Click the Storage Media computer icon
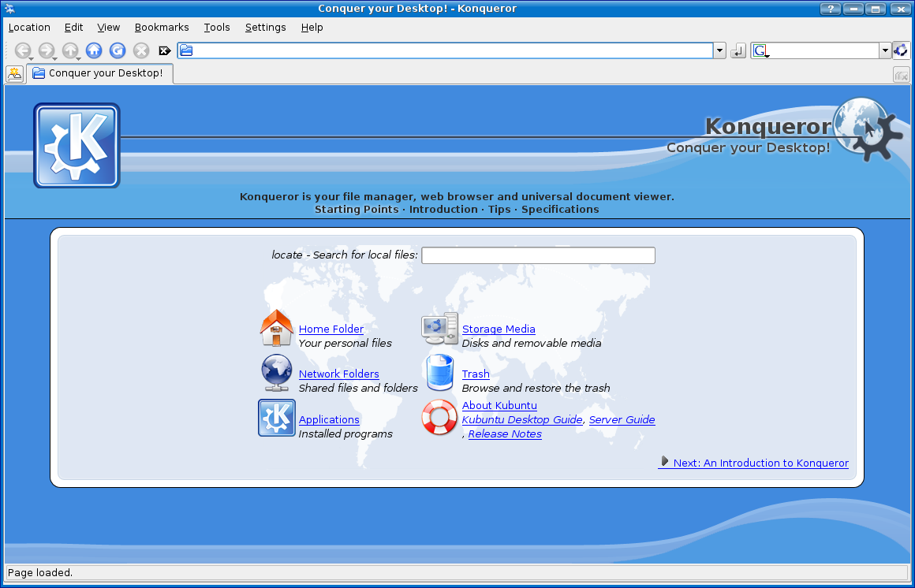915x588 pixels. pyautogui.click(x=439, y=329)
